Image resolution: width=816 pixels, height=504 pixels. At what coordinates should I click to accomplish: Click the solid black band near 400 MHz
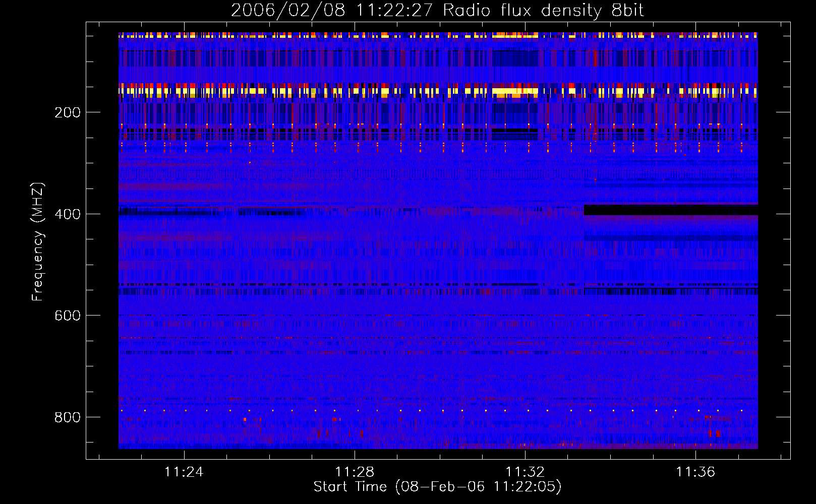point(671,210)
